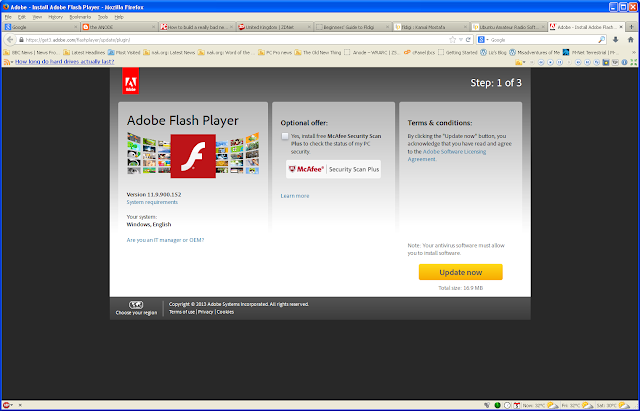Open Privacy footer link
640x411 pixels.
coord(206,312)
